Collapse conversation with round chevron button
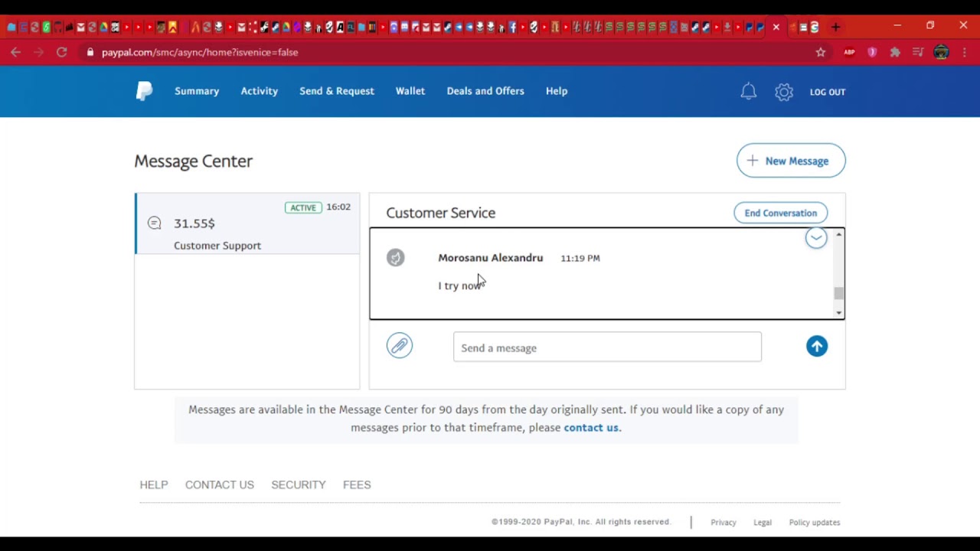The width and height of the screenshot is (980, 551). coord(816,238)
